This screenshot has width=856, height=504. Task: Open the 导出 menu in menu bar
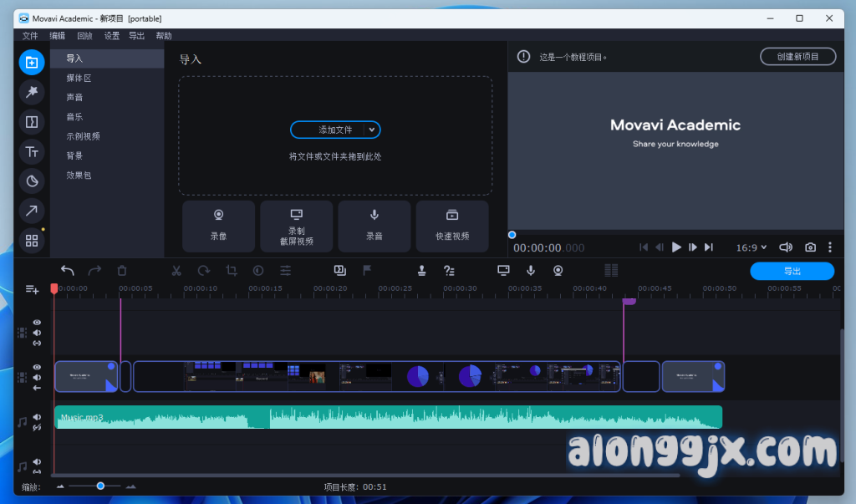[x=136, y=36]
